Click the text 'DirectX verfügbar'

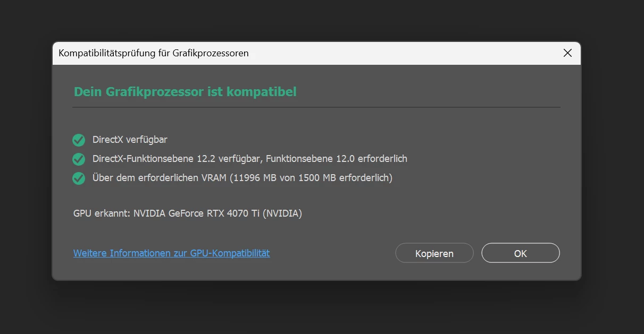click(130, 140)
